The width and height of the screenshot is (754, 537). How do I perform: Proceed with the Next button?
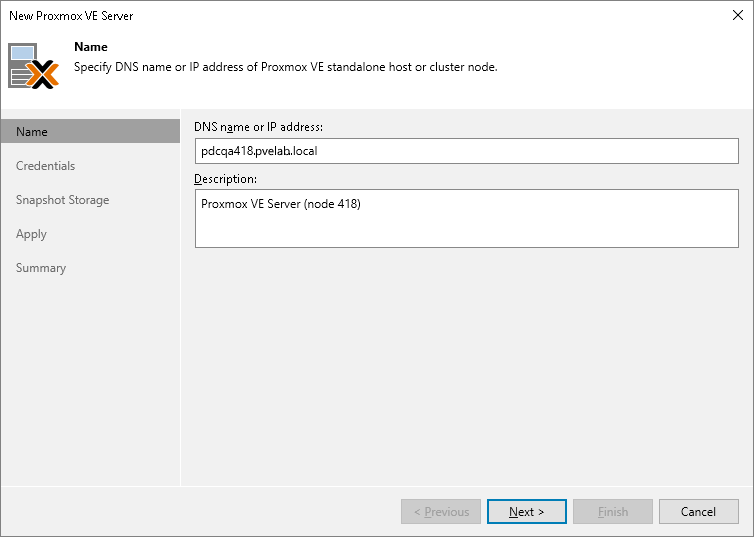pos(527,512)
